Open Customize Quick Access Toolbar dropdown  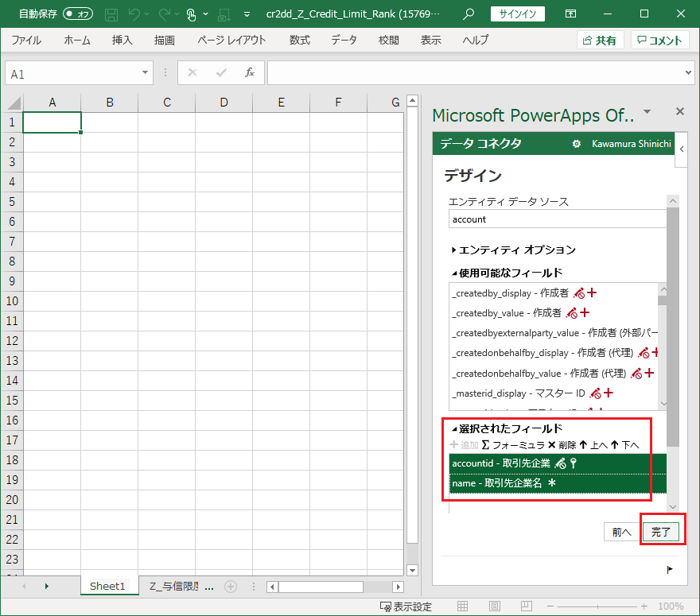(247, 14)
